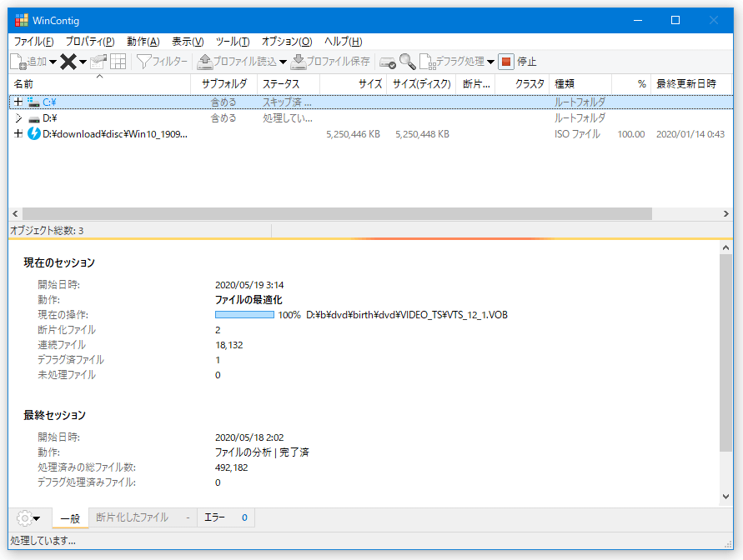Expand the D:¥ row chevron
Screen dimensions: 743x560
[18, 117]
